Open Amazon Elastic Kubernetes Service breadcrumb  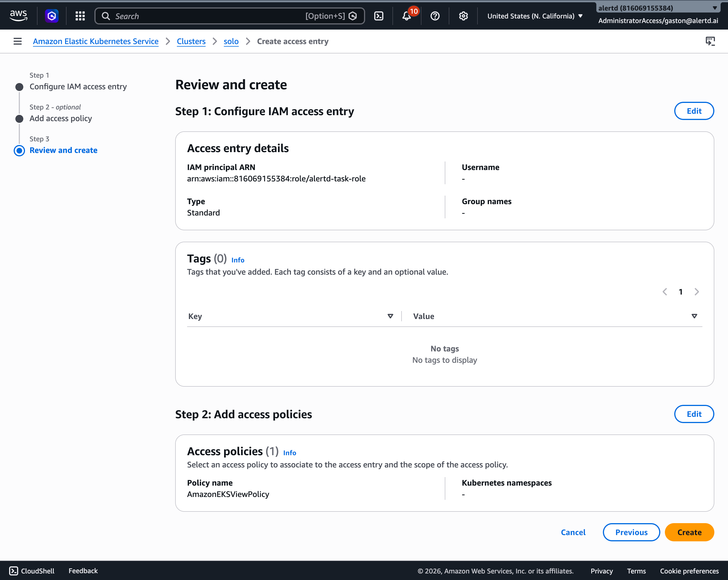coord(96,41)
